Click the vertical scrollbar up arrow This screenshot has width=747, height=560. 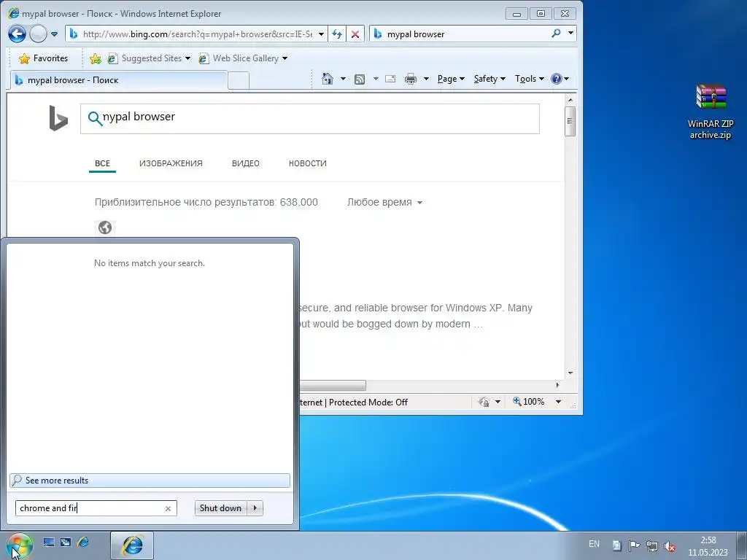(x=570, y=100)
